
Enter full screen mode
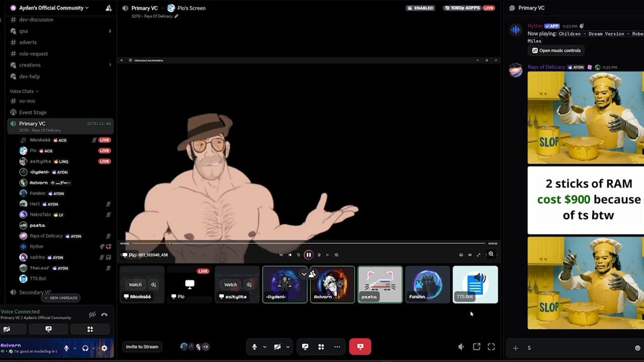[x=492, y=347]
